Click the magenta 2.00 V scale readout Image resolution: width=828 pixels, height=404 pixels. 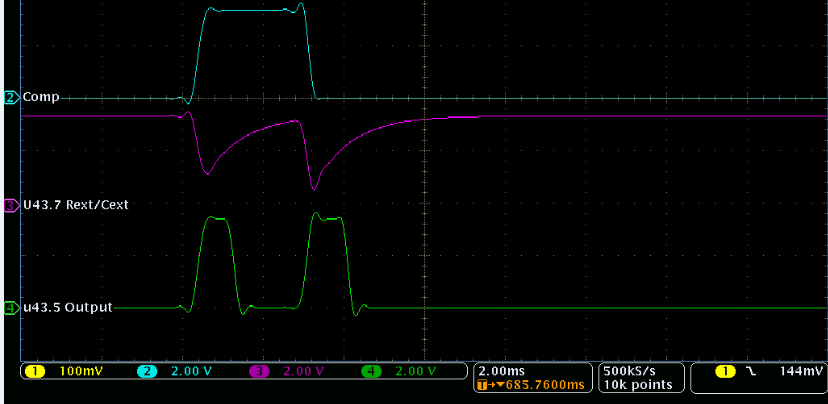[304, 372]
